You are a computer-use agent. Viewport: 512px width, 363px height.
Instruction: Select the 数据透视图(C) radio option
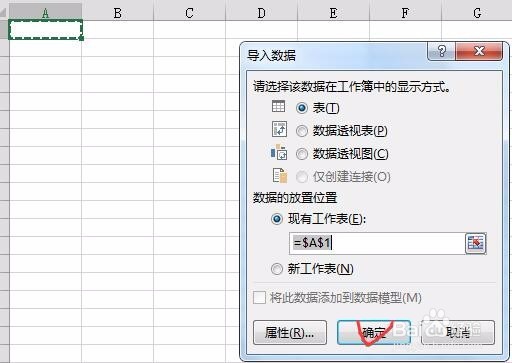click(302, 154)
